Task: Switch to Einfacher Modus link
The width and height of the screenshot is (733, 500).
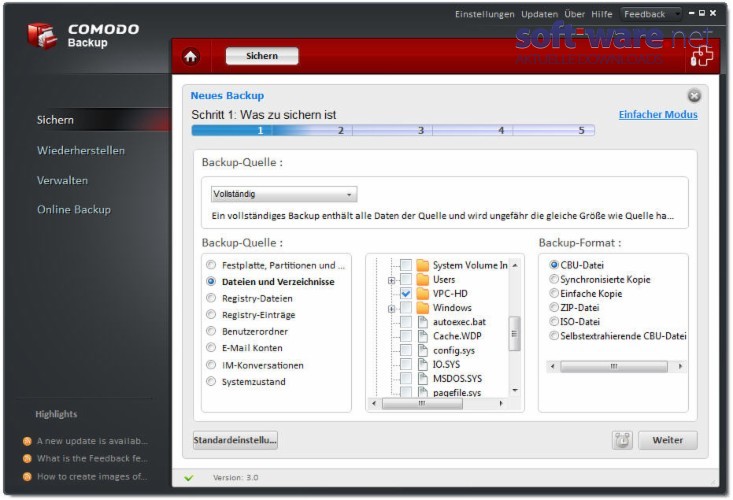Action: (658, 114)
